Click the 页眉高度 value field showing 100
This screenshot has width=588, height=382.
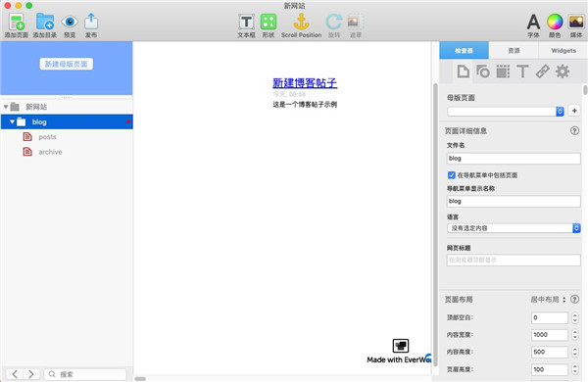[550, 369]
